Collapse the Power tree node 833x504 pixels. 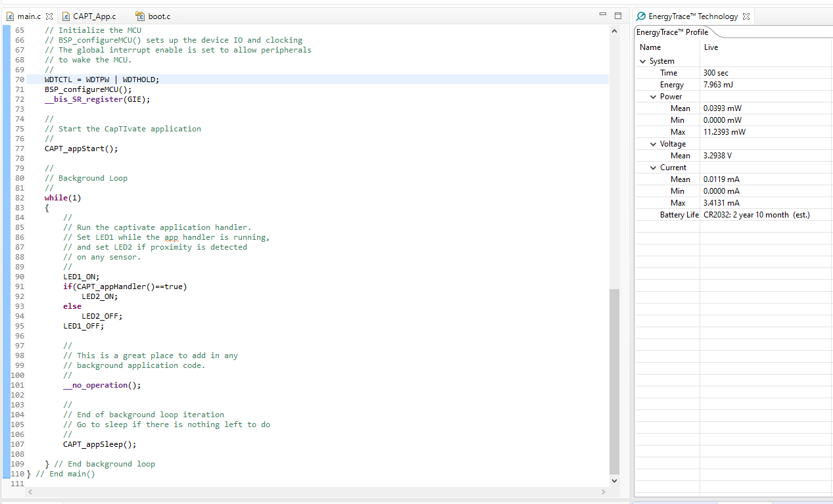tap(654, 97)
